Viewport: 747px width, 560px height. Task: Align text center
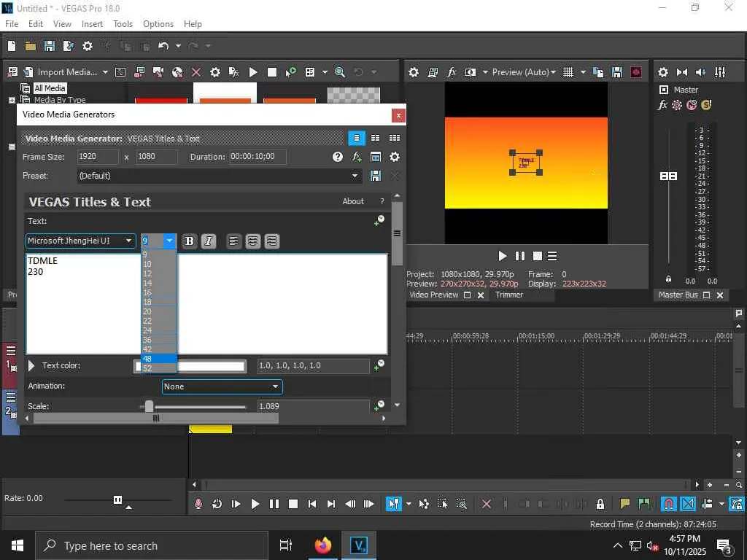point(252,241)
